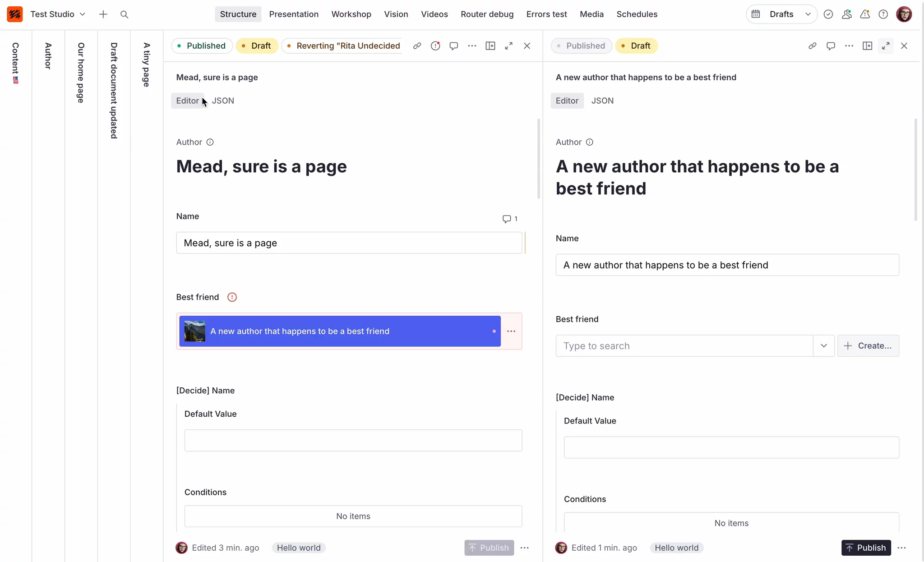The width and height of the screenshot is (924, 562).
Task: Click Create... button for Best friend
Action: point(868,345)
